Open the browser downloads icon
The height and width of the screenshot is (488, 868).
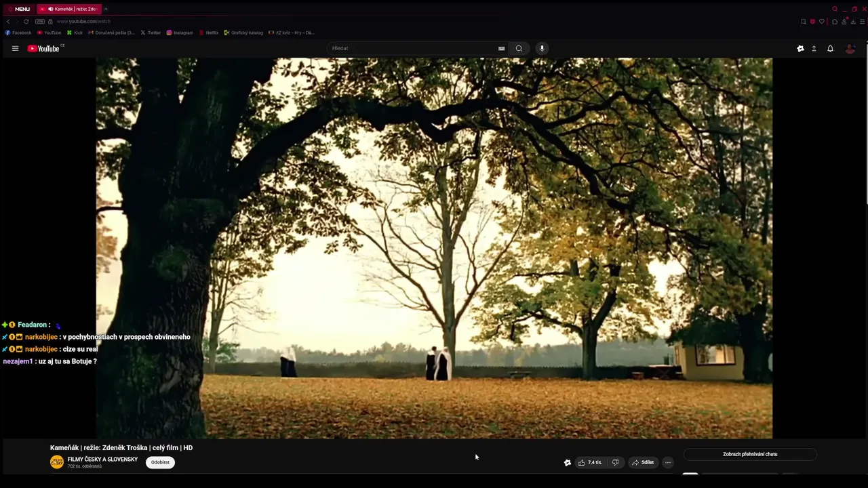coord(853,22)
